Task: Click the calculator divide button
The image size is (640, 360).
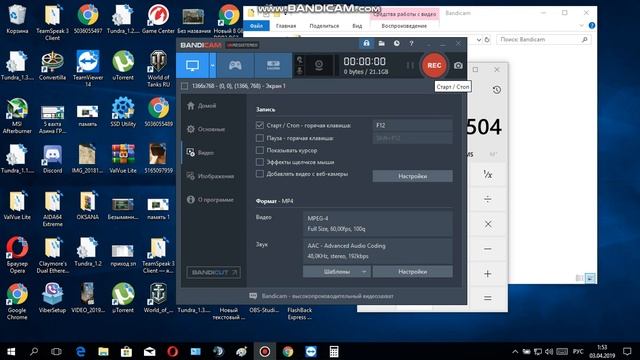Action: (488, 200)
